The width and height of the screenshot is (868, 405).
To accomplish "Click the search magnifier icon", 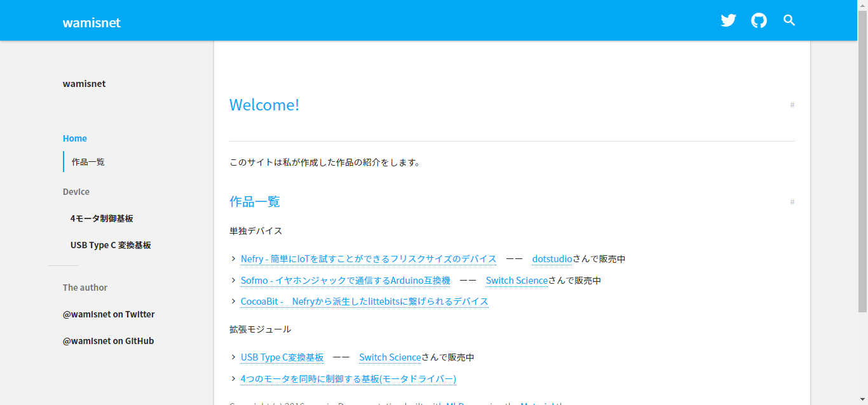I will pyautogui.click(x=789, y=20).
